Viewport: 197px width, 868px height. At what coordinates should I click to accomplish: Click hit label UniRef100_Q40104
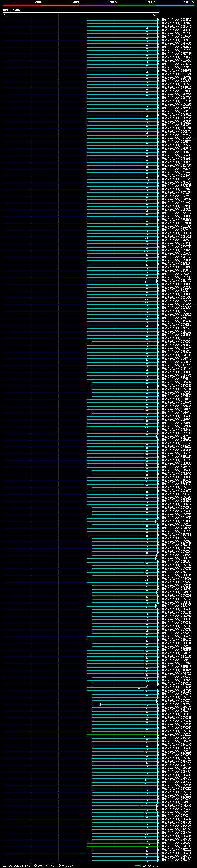pos(177,826)
